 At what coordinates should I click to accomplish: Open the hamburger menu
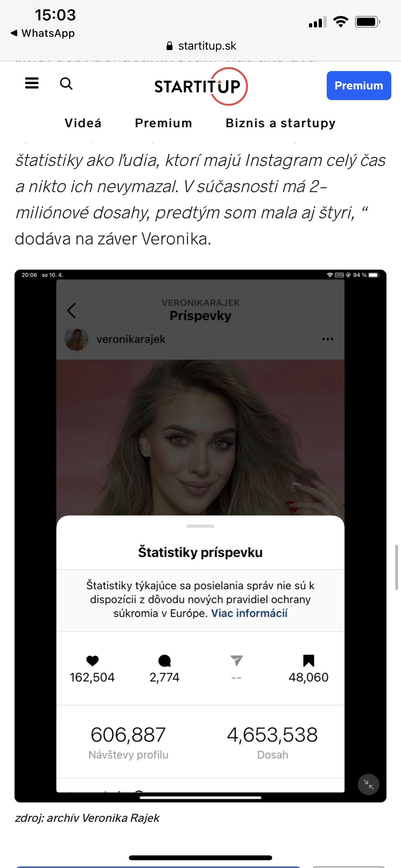tap(32, 83)
